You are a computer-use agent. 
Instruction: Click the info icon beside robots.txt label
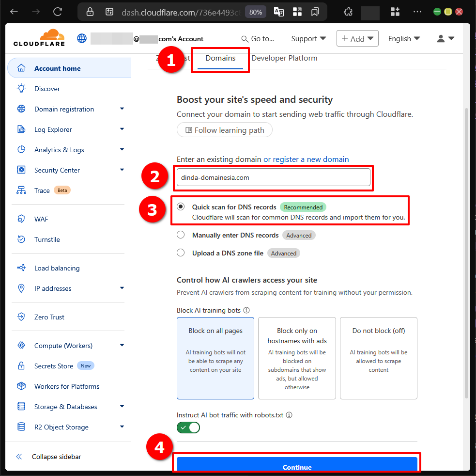289,415
